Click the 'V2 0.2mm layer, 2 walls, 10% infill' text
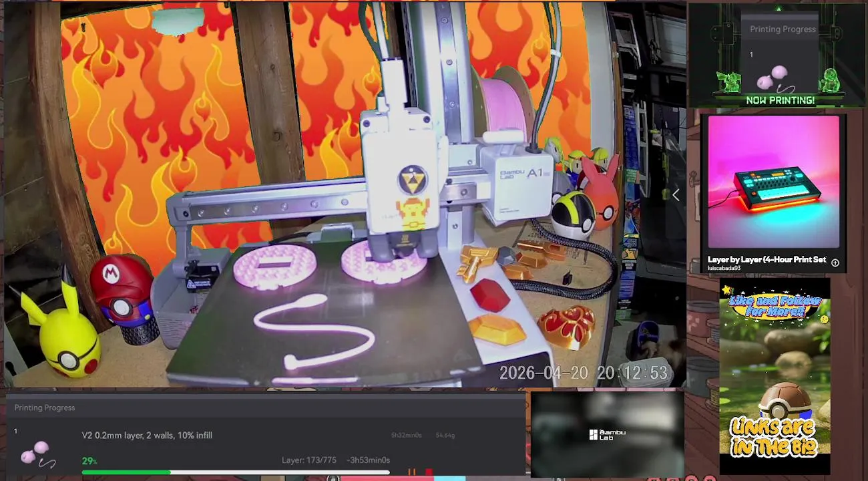Image resolution: width=868 pixels, height=481 pixels. pos(147,435)
